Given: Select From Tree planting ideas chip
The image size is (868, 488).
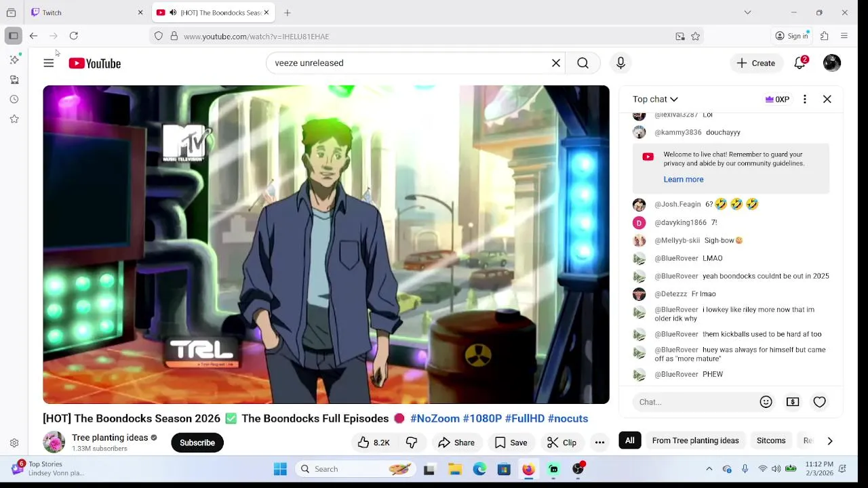Looking at the screenshot, I should tap(695, 441).
